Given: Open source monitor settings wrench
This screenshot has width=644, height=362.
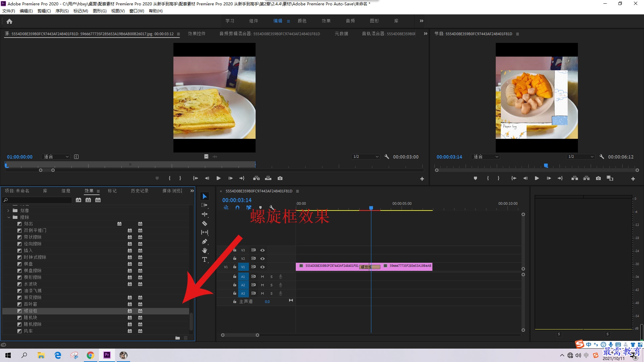Looking at the screenshot, I should point(387,157).
